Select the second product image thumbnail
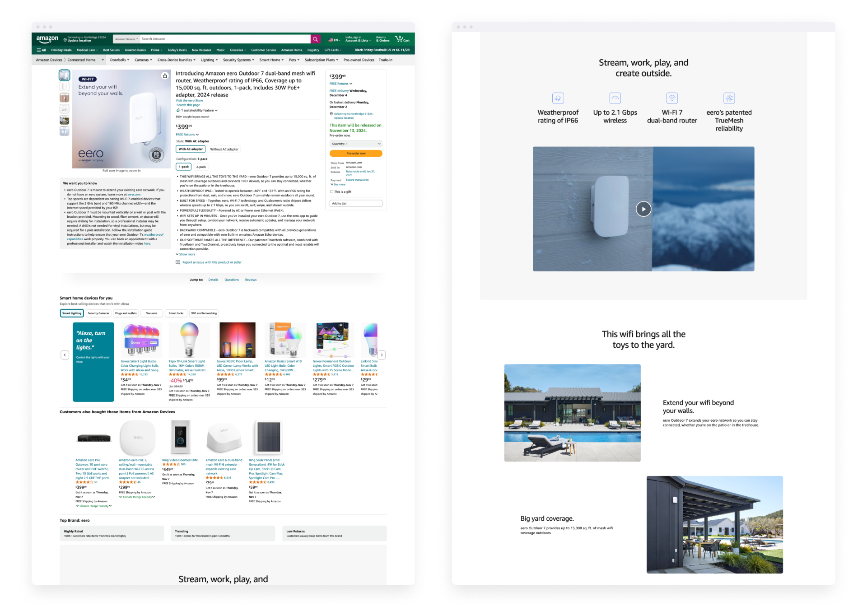This screenshot has height=616, width=867. click(x=65, y=86)
